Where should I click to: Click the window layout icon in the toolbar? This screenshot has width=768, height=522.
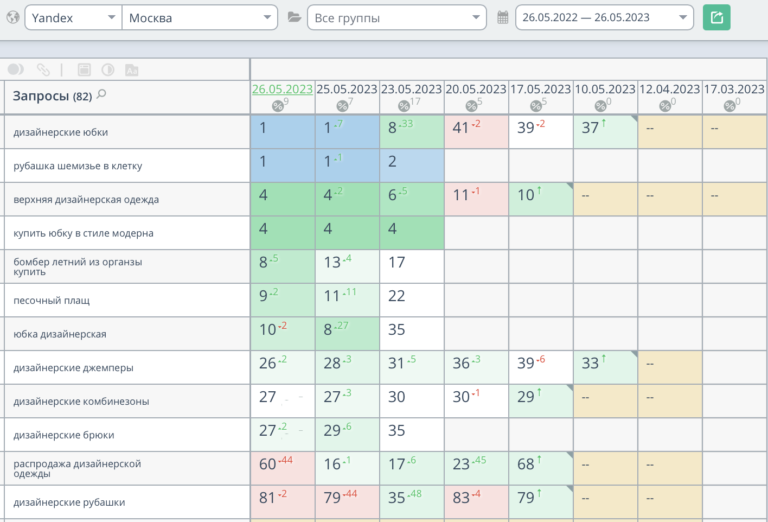coord(84,70)
